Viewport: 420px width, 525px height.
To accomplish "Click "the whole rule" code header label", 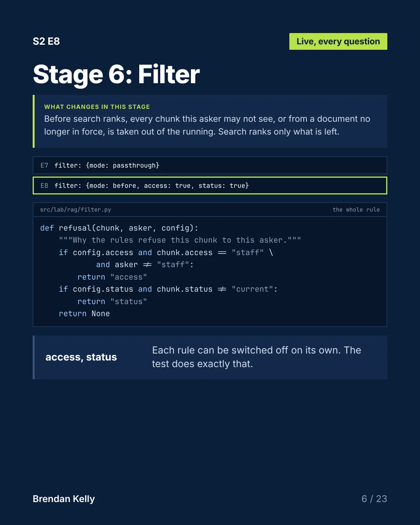I will 356,210.
